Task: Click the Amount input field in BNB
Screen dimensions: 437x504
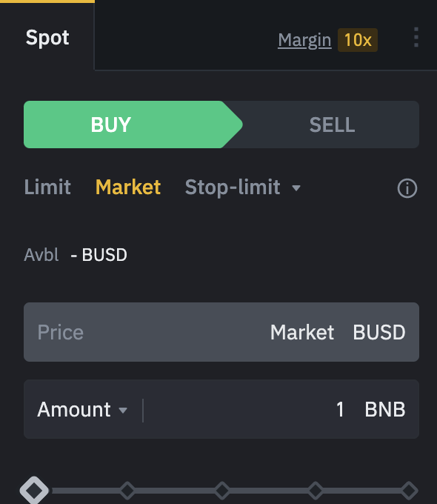Action: pos(221,409)
